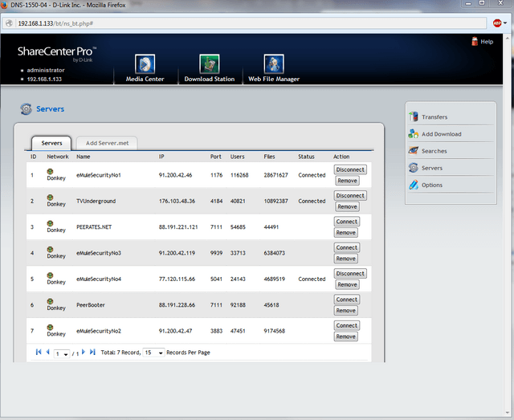Viewport: 514px width, 420px height.
Task: Go to the first page of records
Action: [x=38, y=352]
